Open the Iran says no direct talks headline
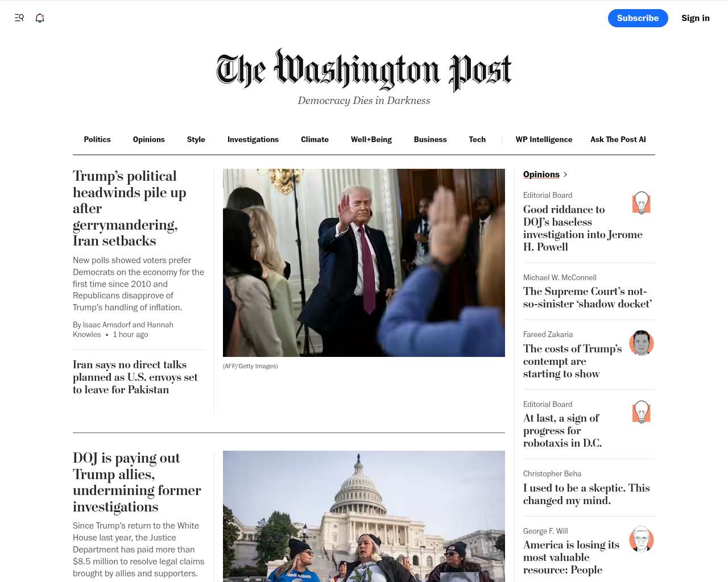The image size is (728, 582). [x=135, y=377]
